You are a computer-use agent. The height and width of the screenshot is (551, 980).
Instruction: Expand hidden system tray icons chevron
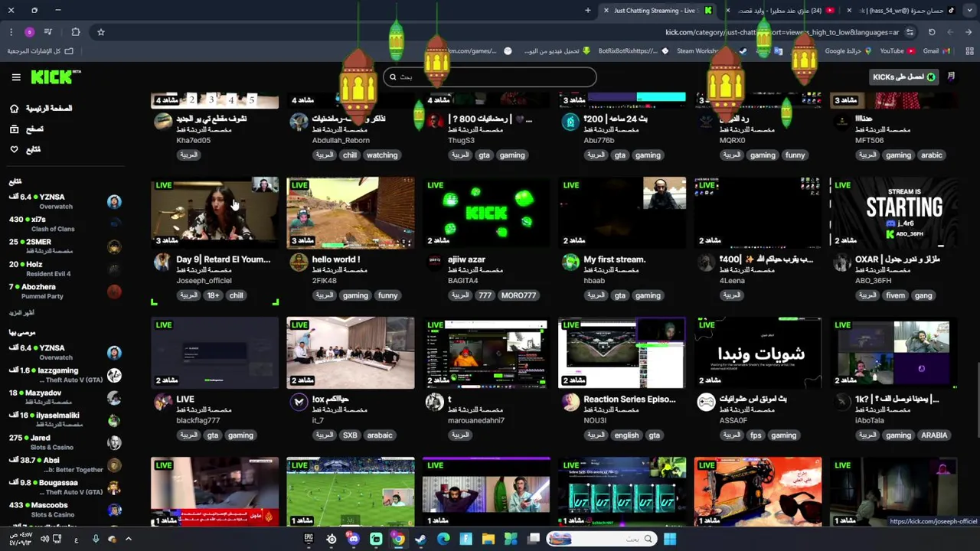[x=128, y=539]
